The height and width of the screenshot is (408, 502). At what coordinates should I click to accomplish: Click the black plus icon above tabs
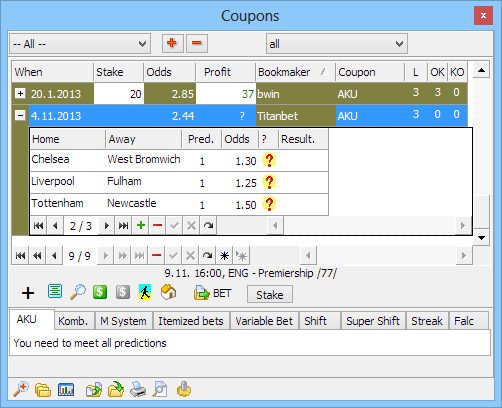[28, 293]
